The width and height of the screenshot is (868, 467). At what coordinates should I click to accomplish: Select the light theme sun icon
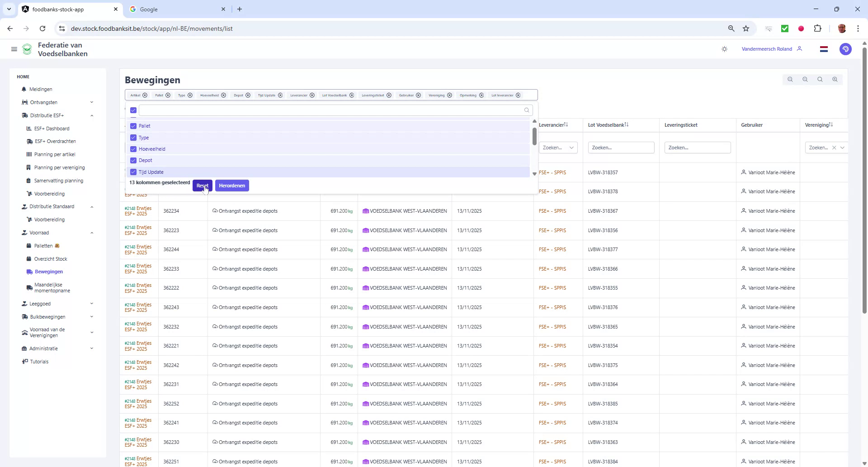(724, 49)
